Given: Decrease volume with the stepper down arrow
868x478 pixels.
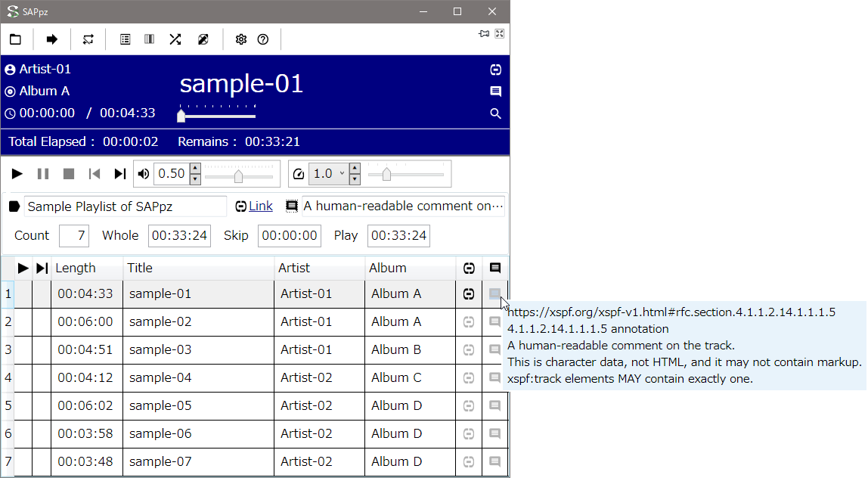Looking at the screenshot, I should click(195, 179).
